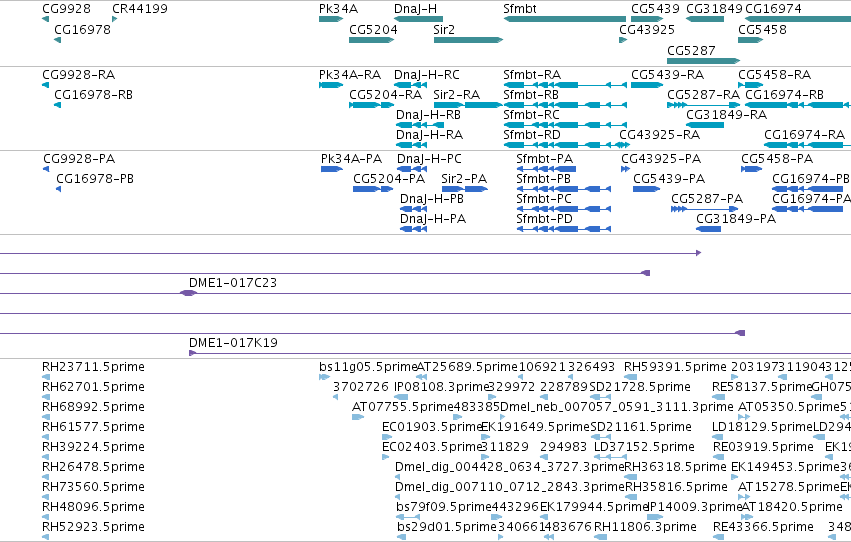Click the CG5287 gene feature

704,61
